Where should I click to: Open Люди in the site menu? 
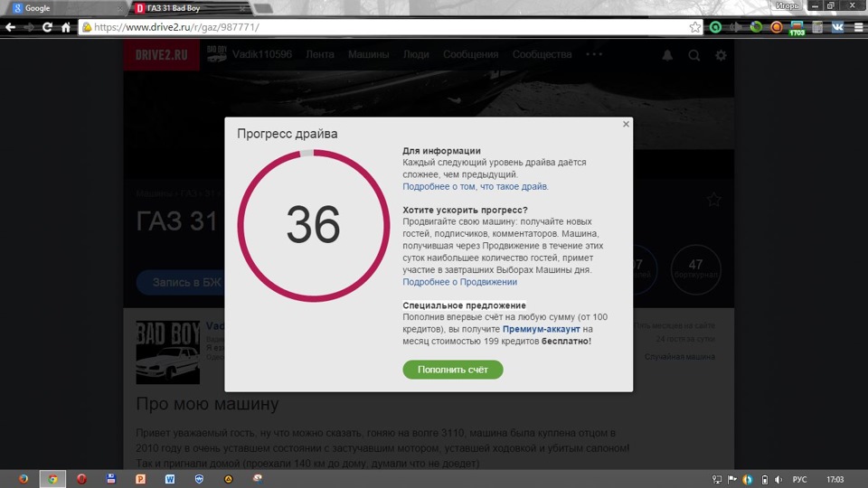(x=416, y=54)
